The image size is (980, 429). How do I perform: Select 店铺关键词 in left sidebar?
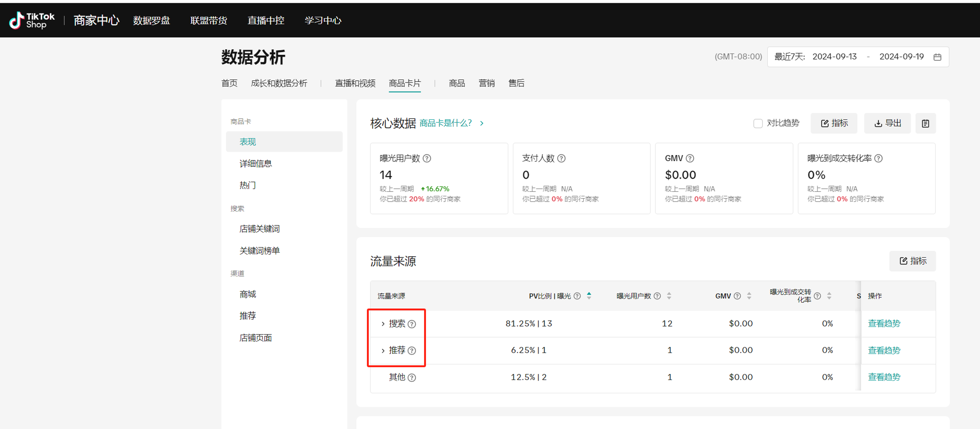tap(259, 229)
